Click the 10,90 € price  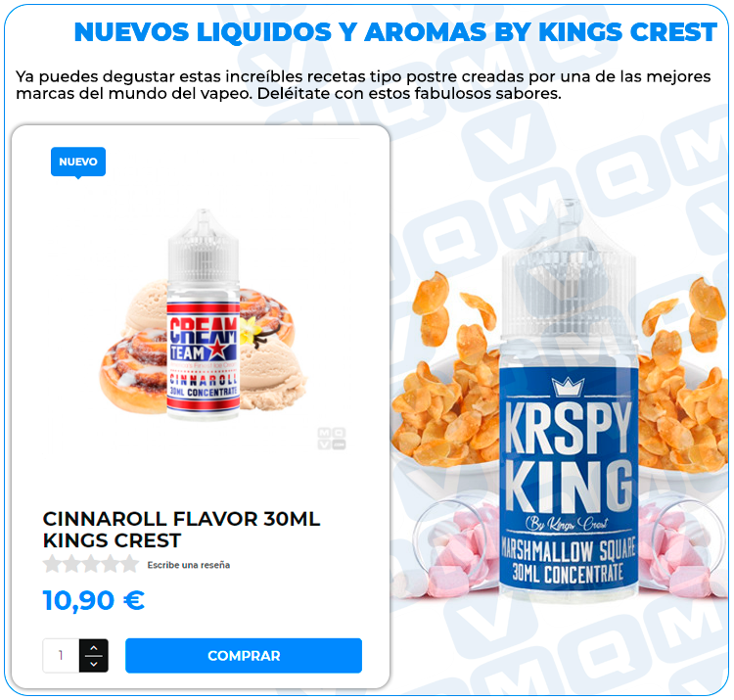pyautogui.click(x=94, y=600)
